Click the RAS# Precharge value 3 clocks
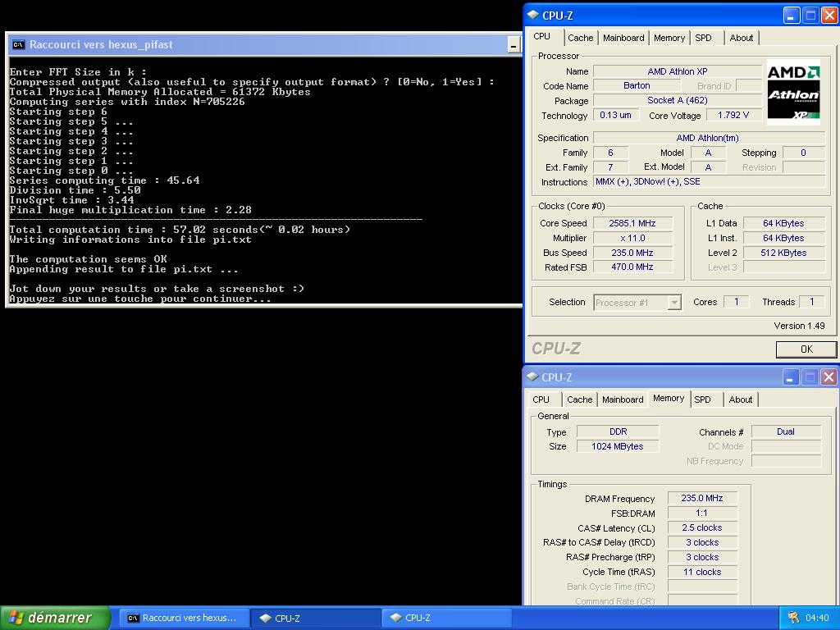The image size is (840, 630). (x=702, y=557)
